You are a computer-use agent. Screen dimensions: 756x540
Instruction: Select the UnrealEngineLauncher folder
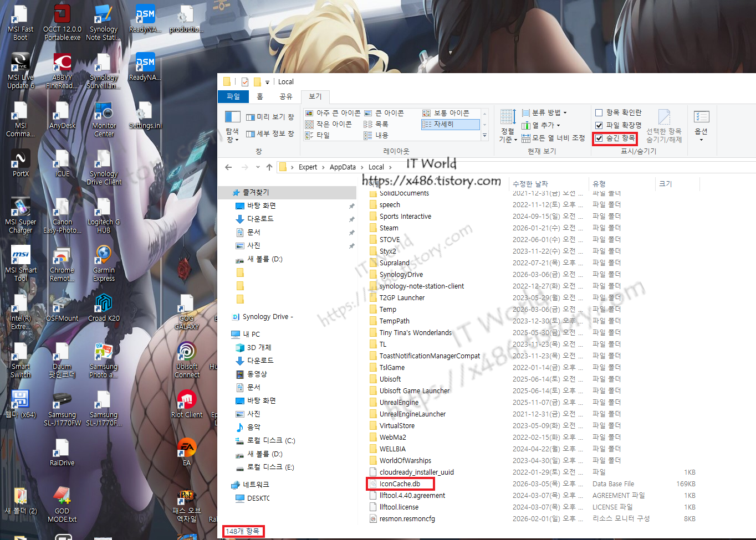coord(412,414)
